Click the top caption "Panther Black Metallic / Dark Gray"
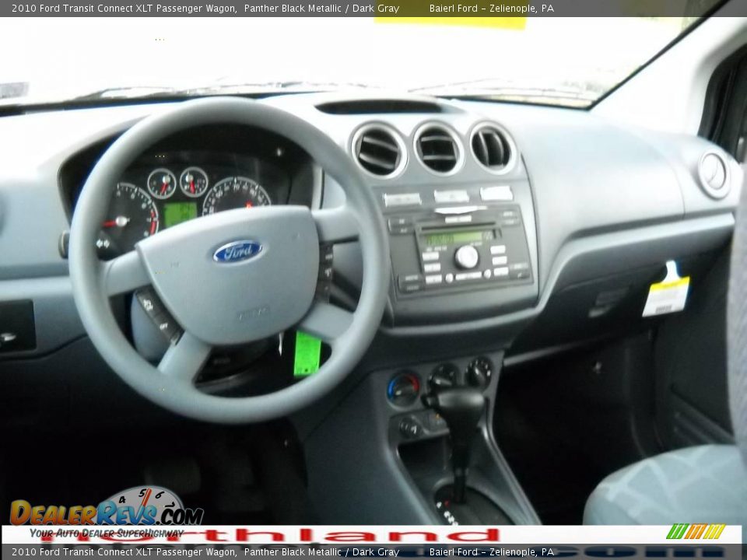747x560 pixels. coord(321,8)
